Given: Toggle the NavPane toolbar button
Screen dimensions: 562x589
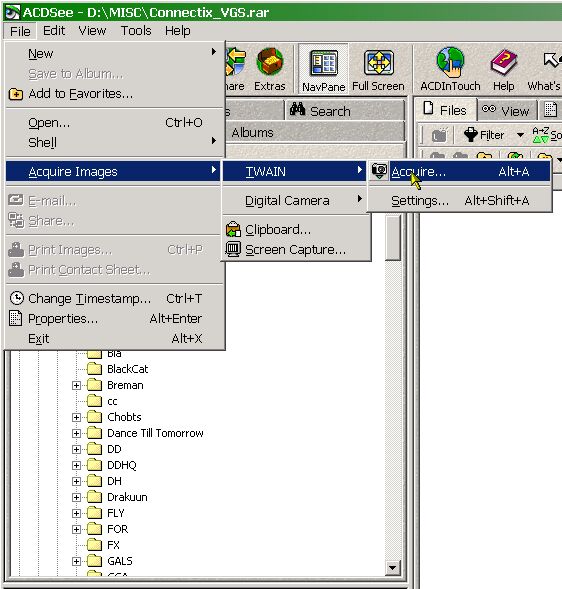Looking at the screenshot, I should (x=323, y=69).
